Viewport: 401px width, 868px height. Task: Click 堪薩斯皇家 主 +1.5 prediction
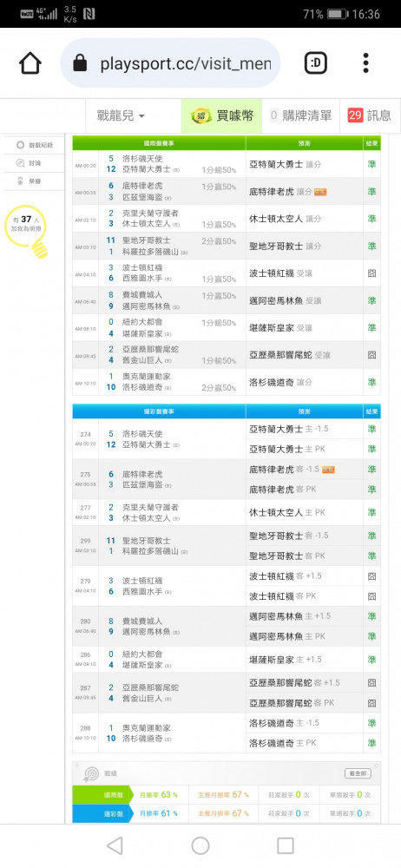286,660
